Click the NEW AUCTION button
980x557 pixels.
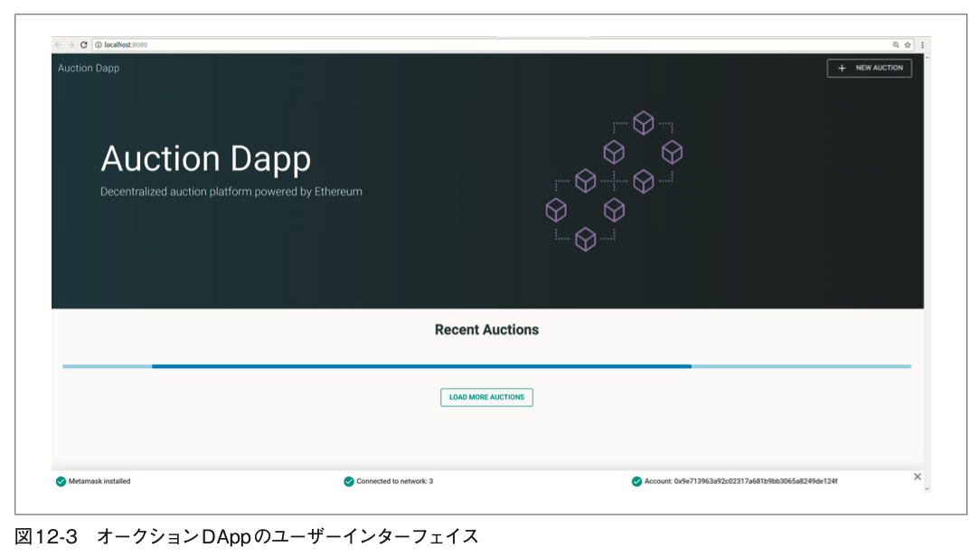[x=870, y=68]
